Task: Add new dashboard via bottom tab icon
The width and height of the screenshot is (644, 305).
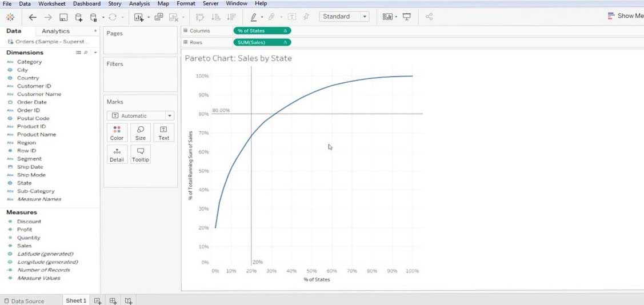Action: (x=113, y=301)
